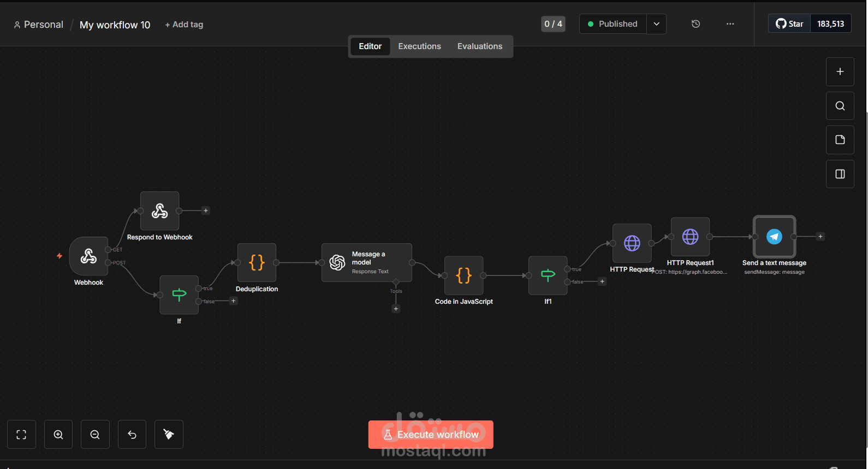
Task: Click the 0 / 4 counter badge
Action: [553, 24]
